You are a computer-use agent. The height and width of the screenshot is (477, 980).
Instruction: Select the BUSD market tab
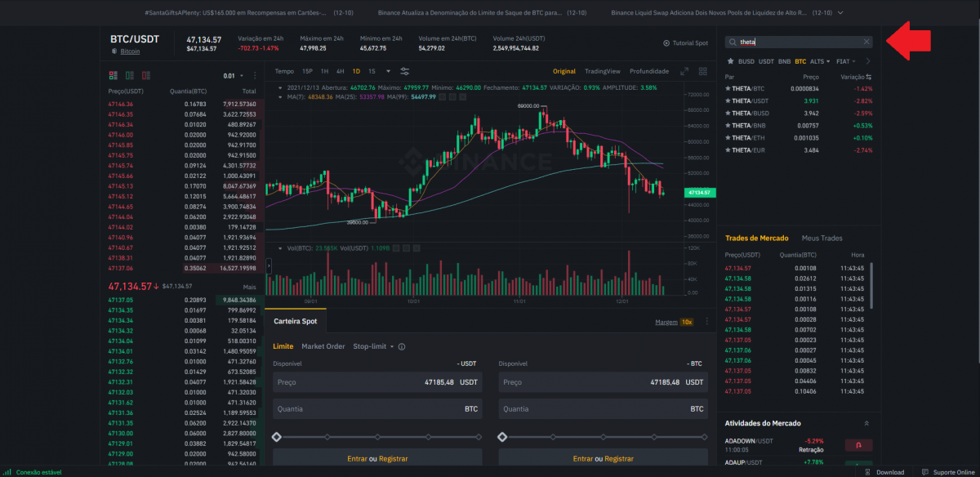[x=746, y=61]
